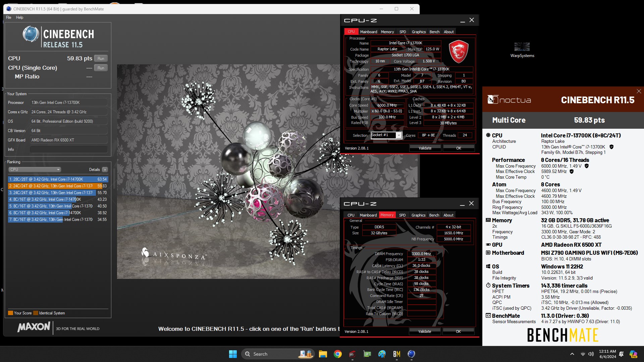The height and width of the screenshot is (362, 644).
Task: Open the graphics card utility taskbar icon
Action: (367, 354)
